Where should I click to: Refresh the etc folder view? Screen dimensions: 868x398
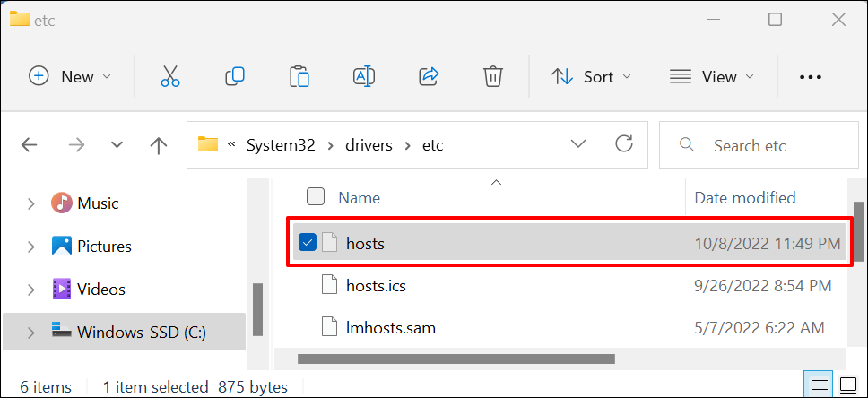(x=624, y=144)
